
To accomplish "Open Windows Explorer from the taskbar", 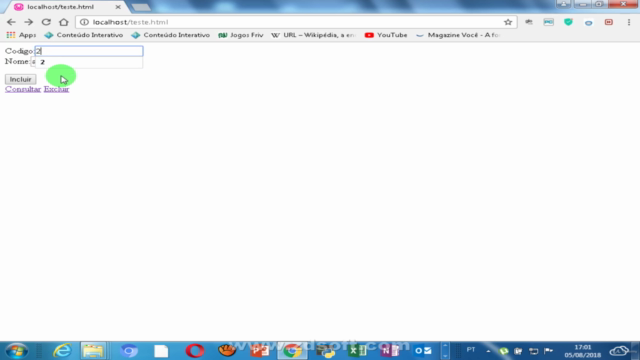I will [x=93, y=351].
